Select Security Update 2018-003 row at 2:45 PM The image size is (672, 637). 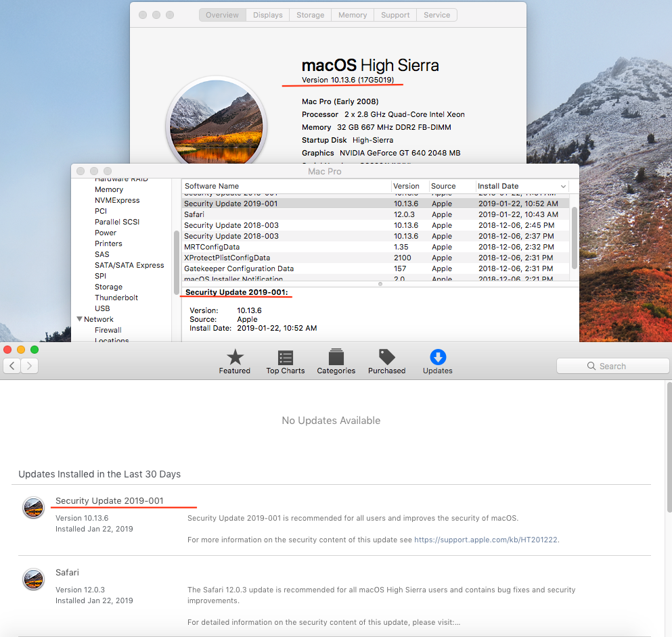point(376,225)
